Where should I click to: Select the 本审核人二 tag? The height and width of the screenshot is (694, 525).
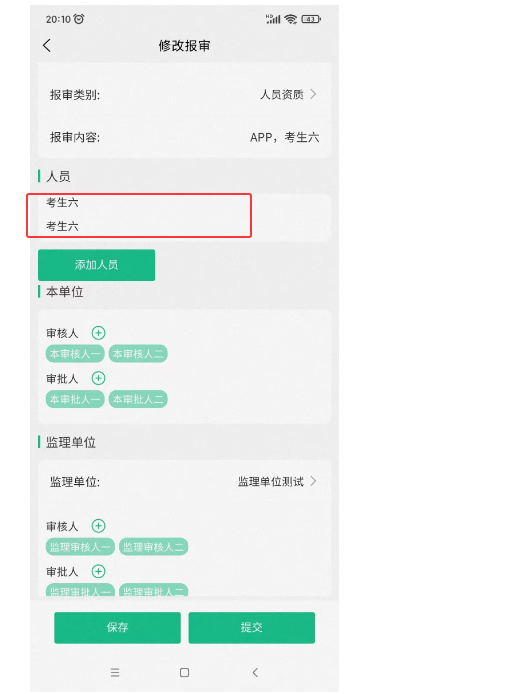point(138,354)
